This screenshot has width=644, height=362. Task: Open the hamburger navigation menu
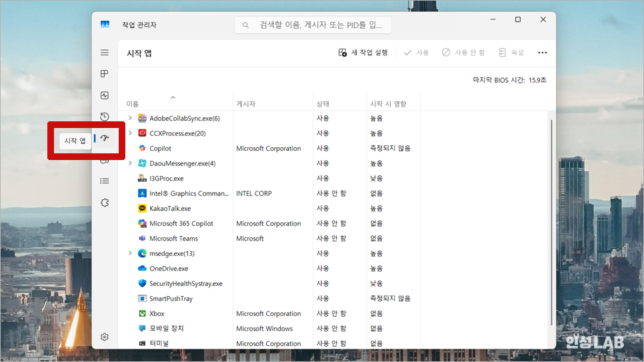click(105, 53)
